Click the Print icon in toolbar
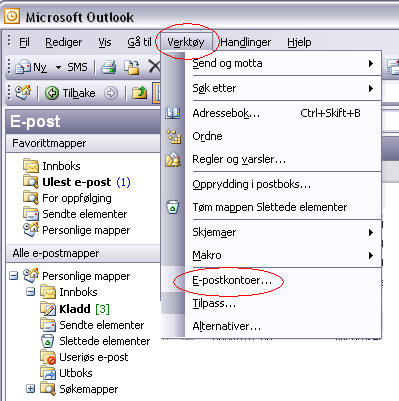Viewport: 399px width, 401px height. click(x=109, y=67)
